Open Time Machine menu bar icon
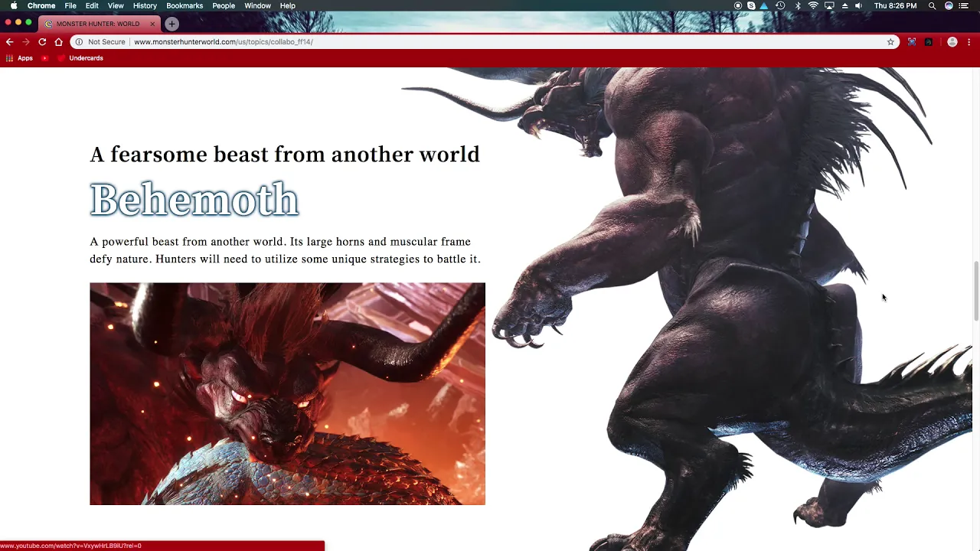The image size is (980, 551). [780, 5]
